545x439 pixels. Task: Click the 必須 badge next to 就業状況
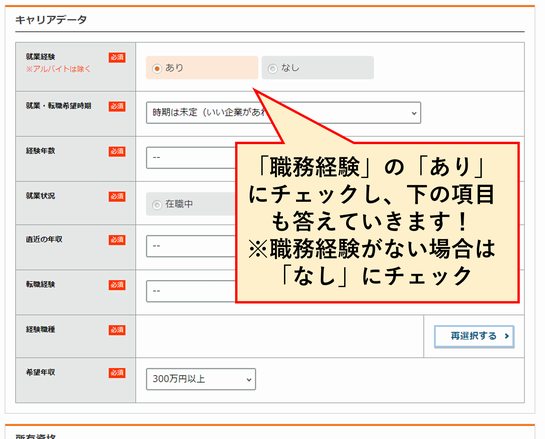[117, 196]
